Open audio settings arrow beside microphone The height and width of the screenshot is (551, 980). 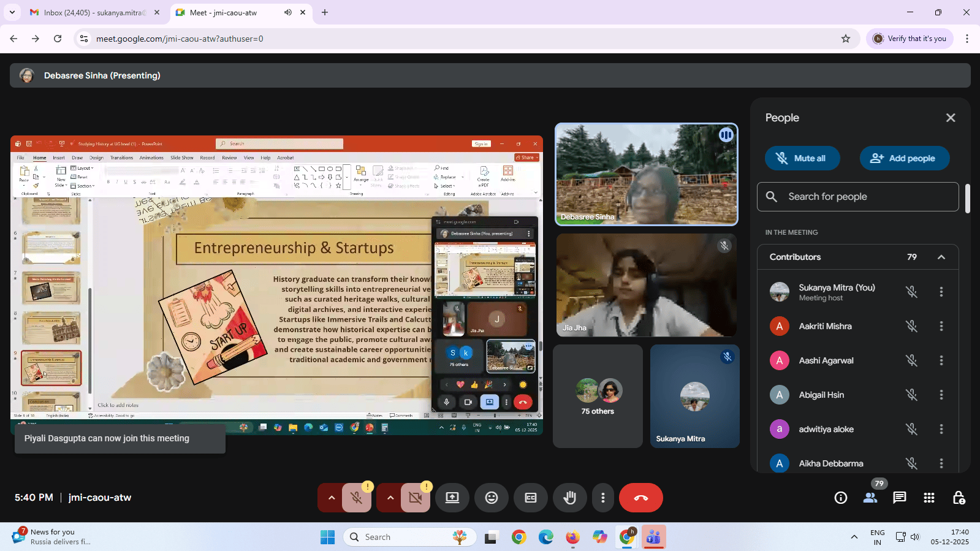point(332,498)
